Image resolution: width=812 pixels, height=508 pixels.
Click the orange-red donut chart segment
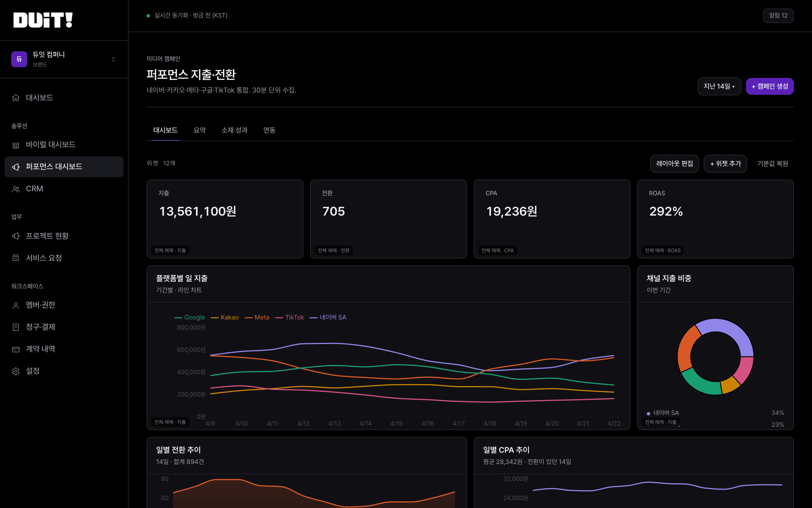tap(687, 349)
